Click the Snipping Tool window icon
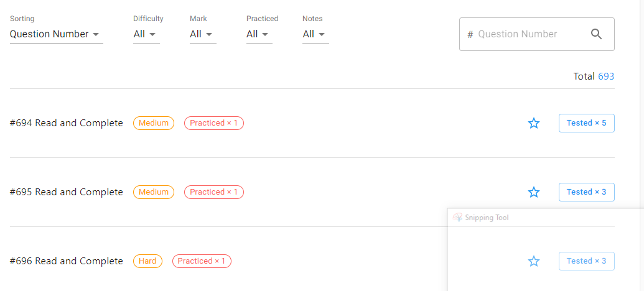Image resolution: width=644 pixels, height=291 pixels. click(x=458, y=218)
